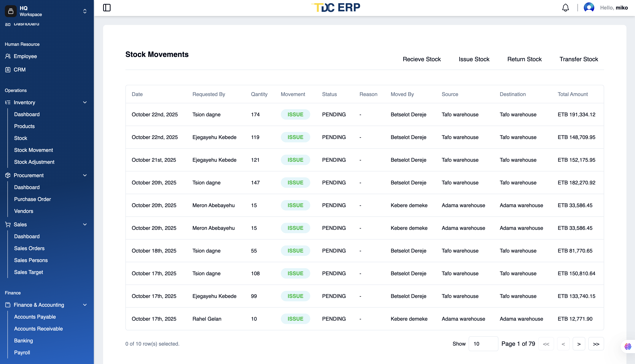The width and height of the screenshot is (635, 364).
Task: Open the notifications bell
Action: coord(566,8)
